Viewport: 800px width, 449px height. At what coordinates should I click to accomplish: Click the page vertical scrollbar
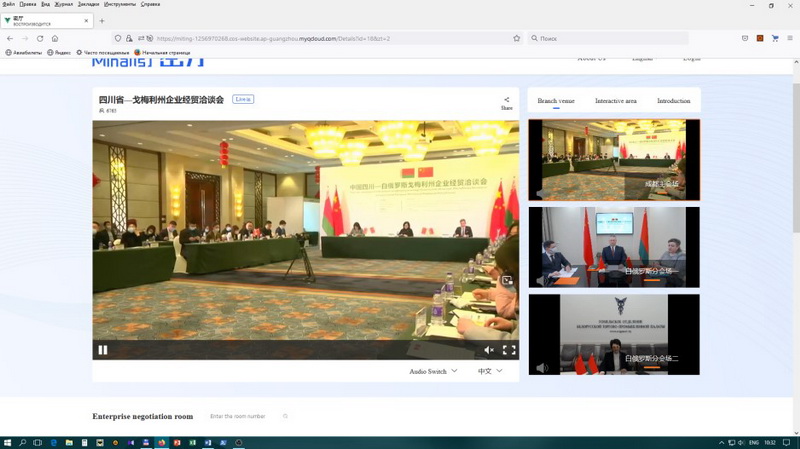(x=796, y=158)
